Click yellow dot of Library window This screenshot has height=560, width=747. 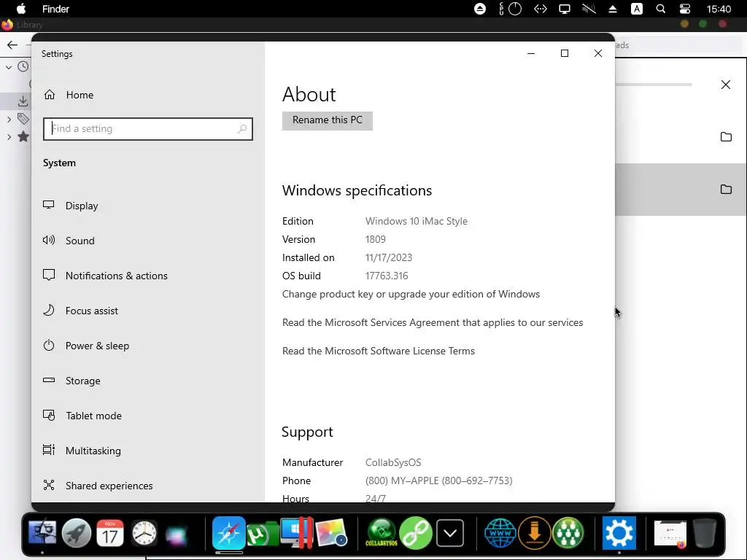tap(684, 24)
